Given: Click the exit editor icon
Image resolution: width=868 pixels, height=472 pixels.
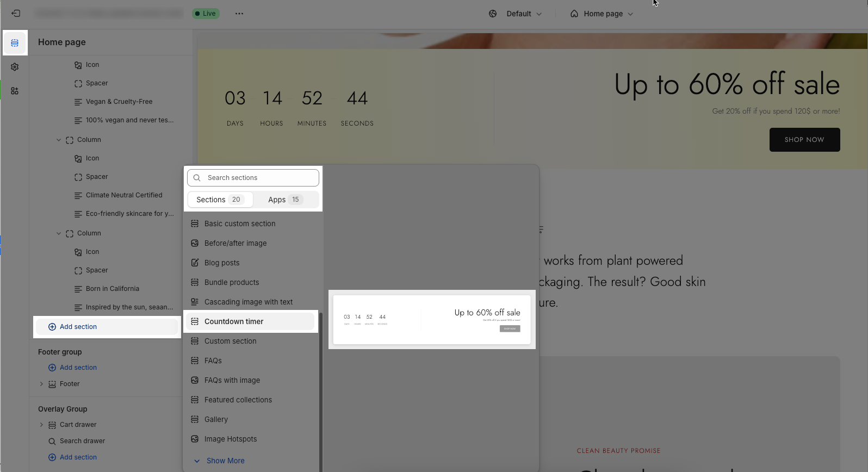Looking at the screenshot, I should click(16, 14).
